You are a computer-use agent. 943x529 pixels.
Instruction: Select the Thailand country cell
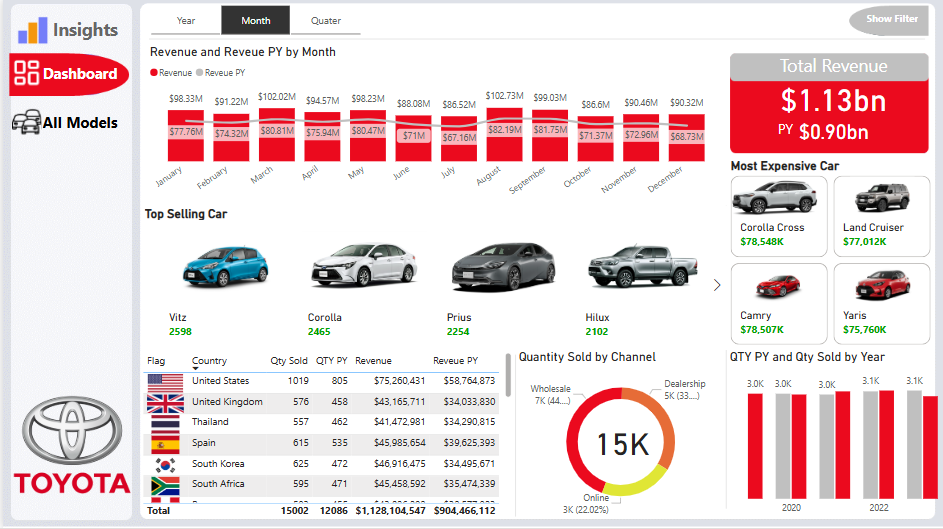click(x=210, y=422)
